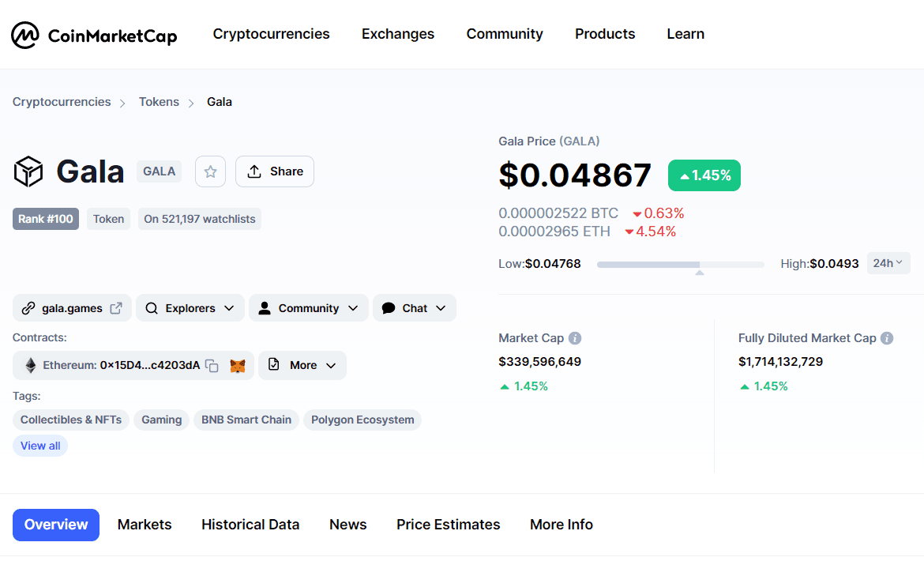The height and width of the screenshot is (561, 924).
Task: Open the Products navigation menu
Action: click(x=605, y=34)
